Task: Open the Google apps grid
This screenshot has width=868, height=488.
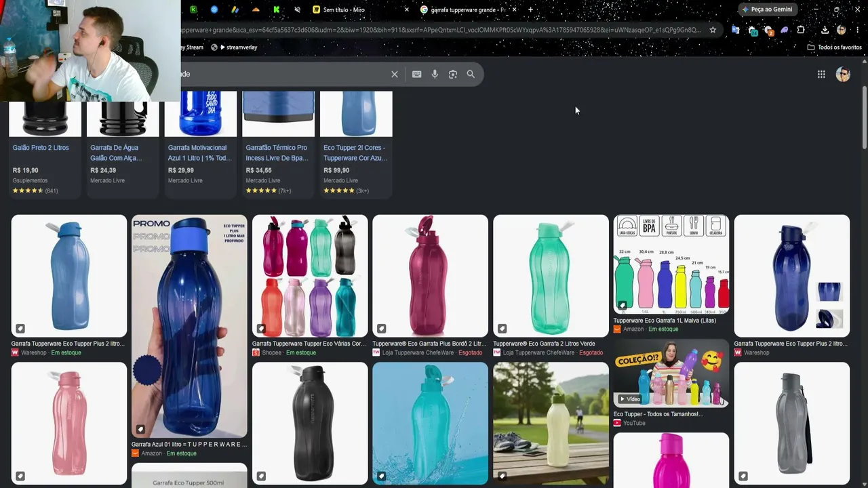Action: tap(821, 75)
